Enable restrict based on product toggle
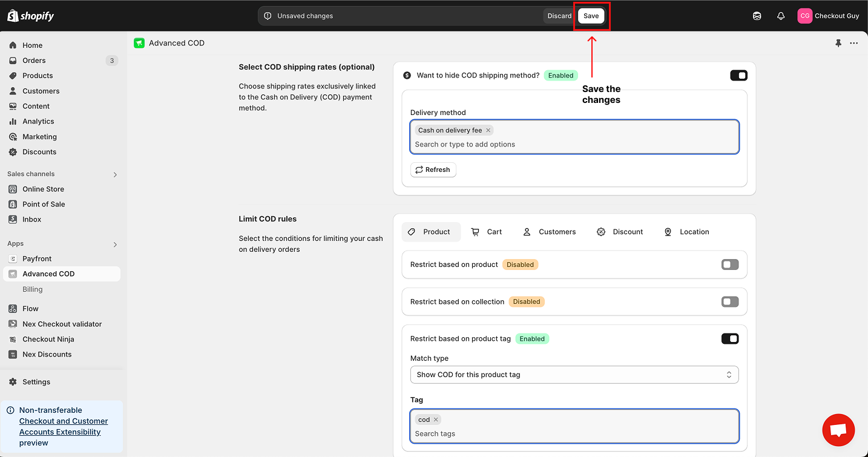This screenshot has height=457, width=868. tap(730, 265)
